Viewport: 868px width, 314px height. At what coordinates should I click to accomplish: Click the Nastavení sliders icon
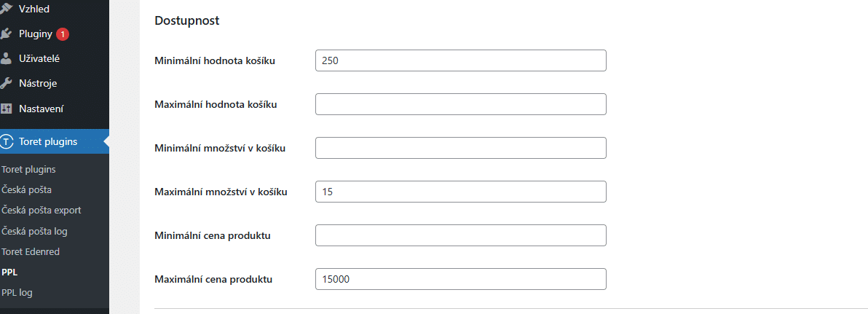point(7,109)
